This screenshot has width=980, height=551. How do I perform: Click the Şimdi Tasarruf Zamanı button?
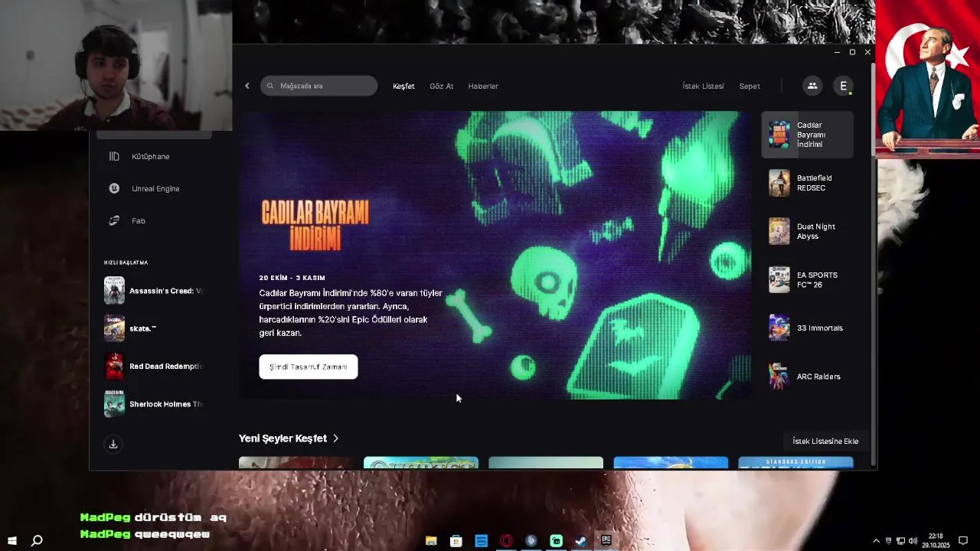click(x=308, y=367)
